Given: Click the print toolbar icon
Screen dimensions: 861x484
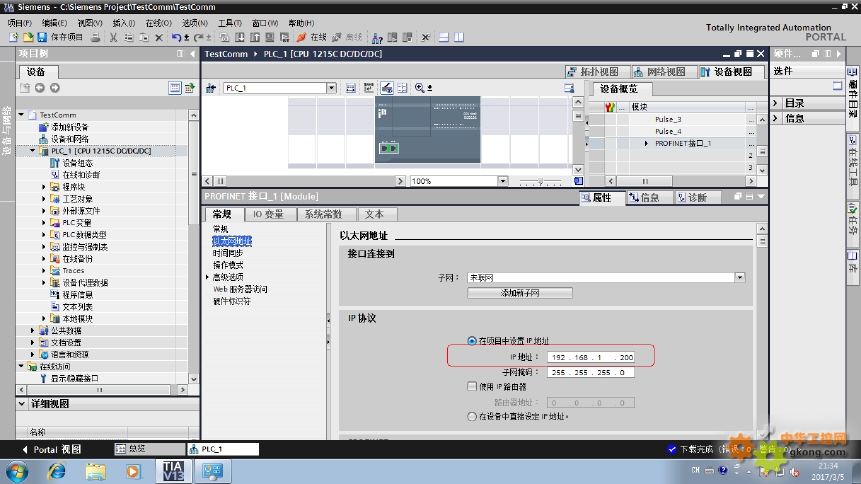Looking at the screenshot, I should [x=96, y=37].
